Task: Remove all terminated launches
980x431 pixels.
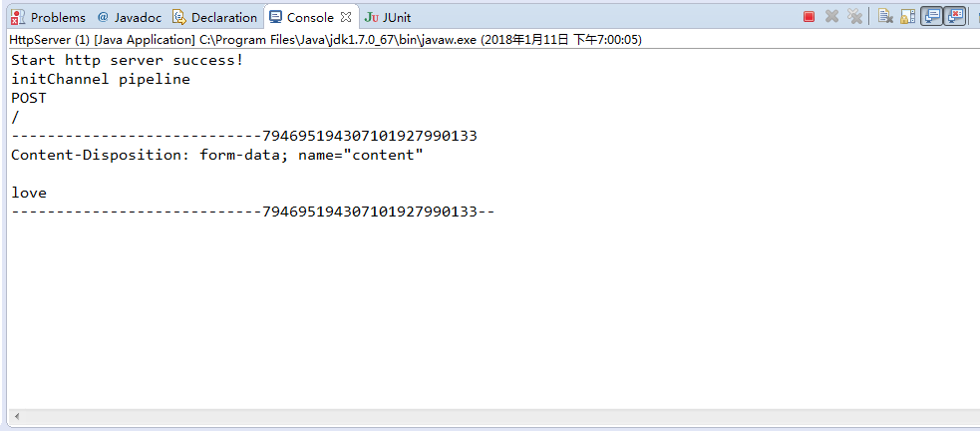Action: [854, 17]
